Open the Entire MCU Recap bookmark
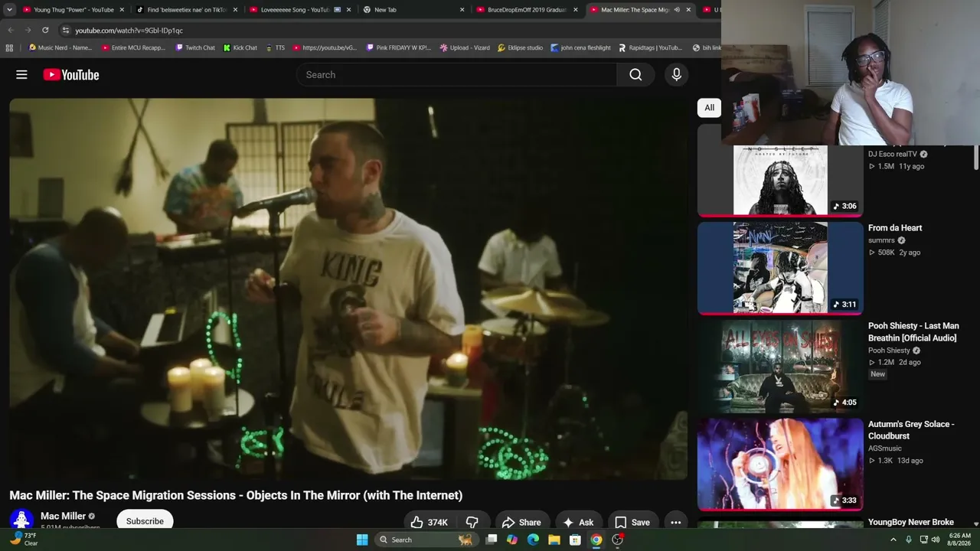 pyautogui.click(x=133, y=47)
